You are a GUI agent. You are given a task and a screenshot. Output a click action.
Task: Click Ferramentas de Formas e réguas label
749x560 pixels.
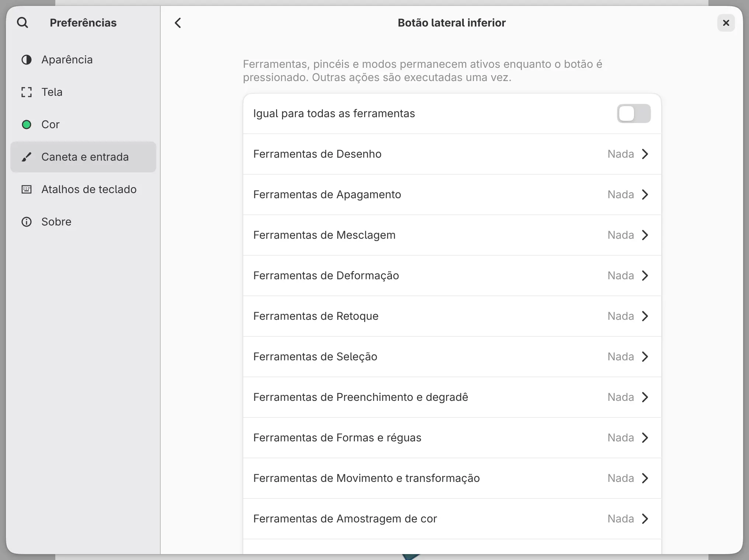click(337, 438)
